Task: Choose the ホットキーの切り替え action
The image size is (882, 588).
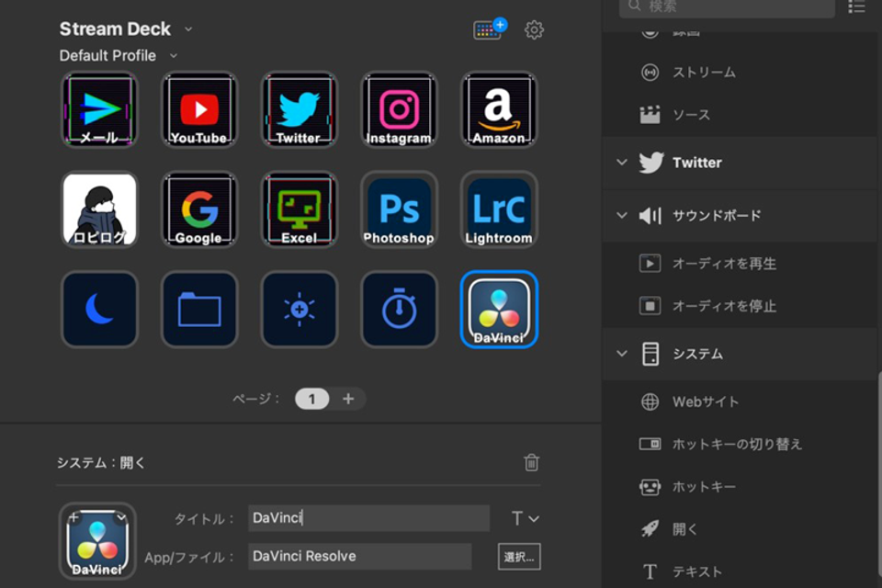Action: point(739,444)
